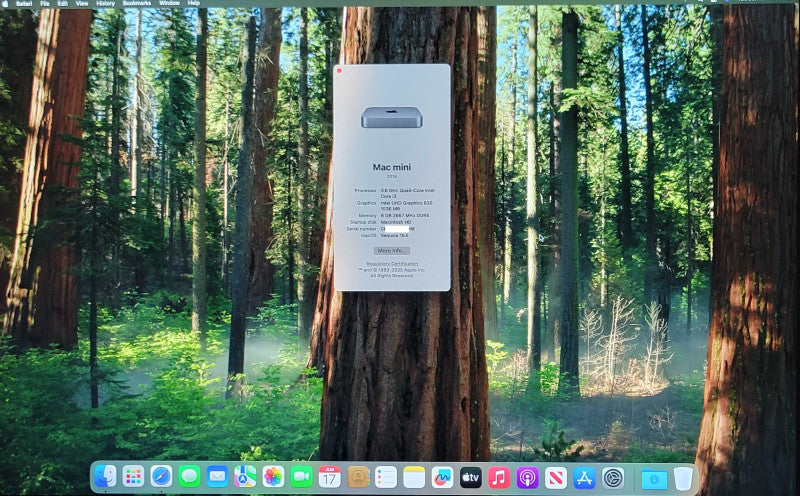800x496 pixels.
Task: Open the Regulatory Certification link
Action: pyautogui.click(x=392, y=264)
